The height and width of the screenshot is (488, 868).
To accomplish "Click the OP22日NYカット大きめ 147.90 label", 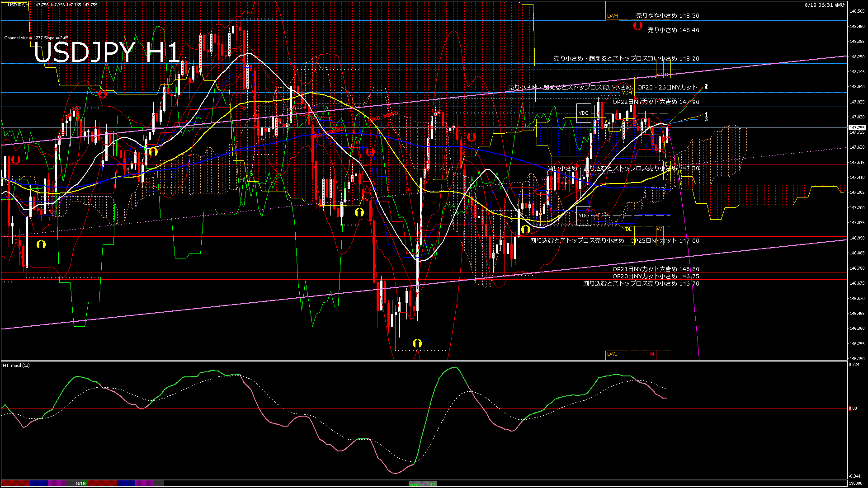I will pos(656,102).
